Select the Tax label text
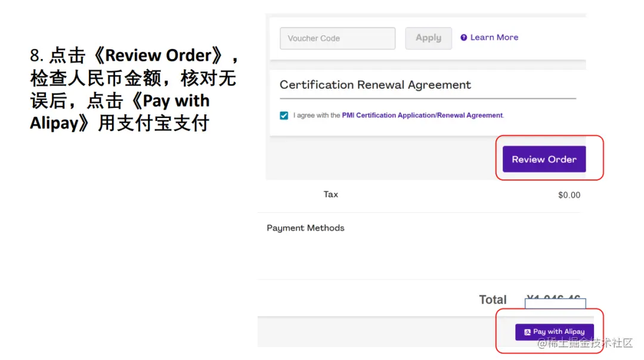The width and height of the screenshot is (644, 360). point(330,194)
